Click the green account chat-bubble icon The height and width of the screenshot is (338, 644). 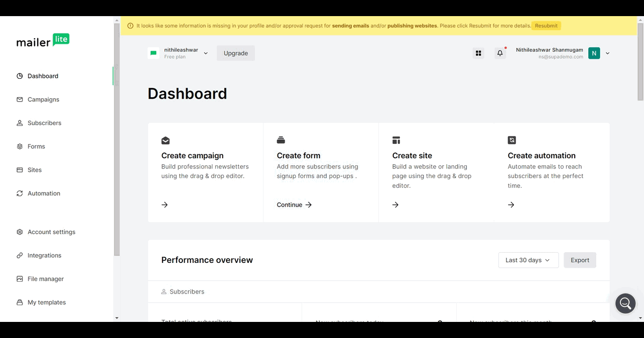coord(153,53)
